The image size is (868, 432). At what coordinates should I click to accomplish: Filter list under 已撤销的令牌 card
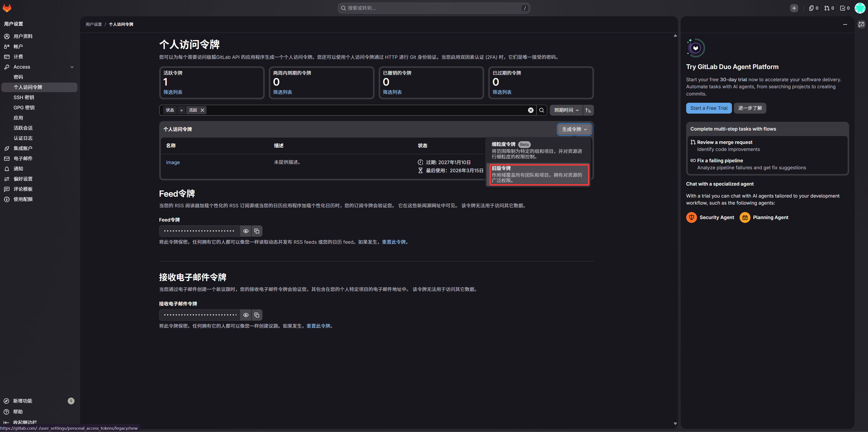(392, 92)
